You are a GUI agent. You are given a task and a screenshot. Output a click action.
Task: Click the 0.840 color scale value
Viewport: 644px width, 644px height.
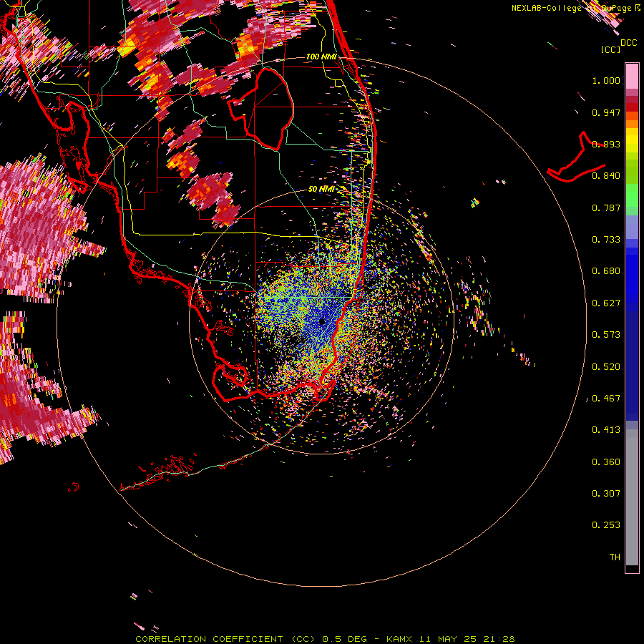tap(606, 176)
